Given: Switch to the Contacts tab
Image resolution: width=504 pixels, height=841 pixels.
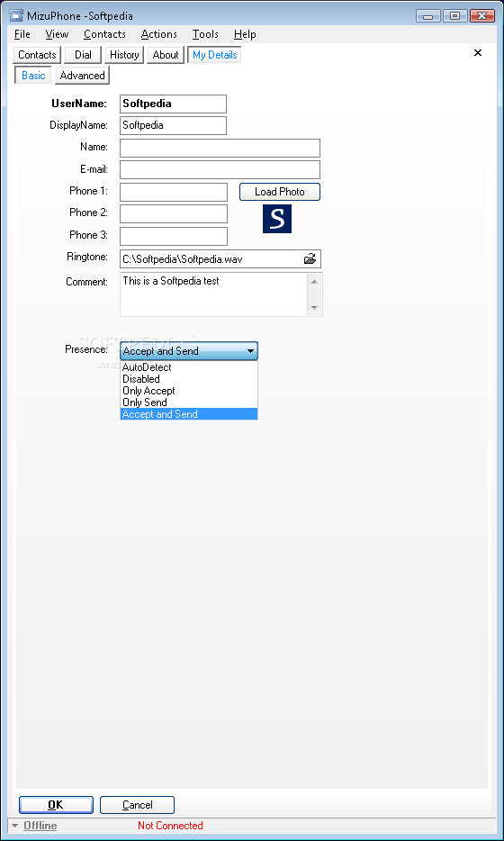Looking at the screenshot, I should 37,55.
